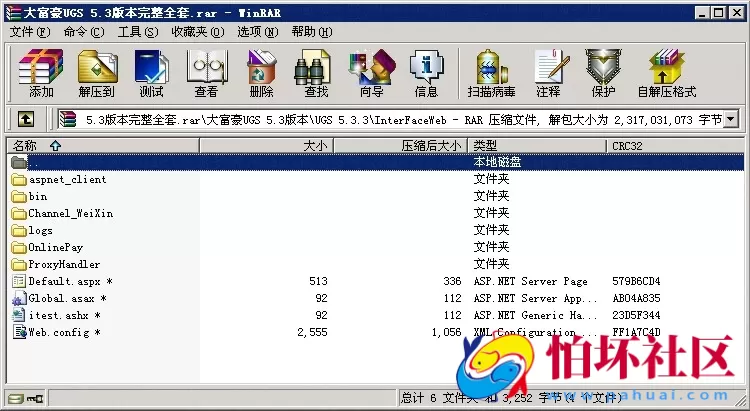This screenshot has height=411, width=750.
Task: Click the Channel_WeiXin folder icon
Action: click(19, 213)
